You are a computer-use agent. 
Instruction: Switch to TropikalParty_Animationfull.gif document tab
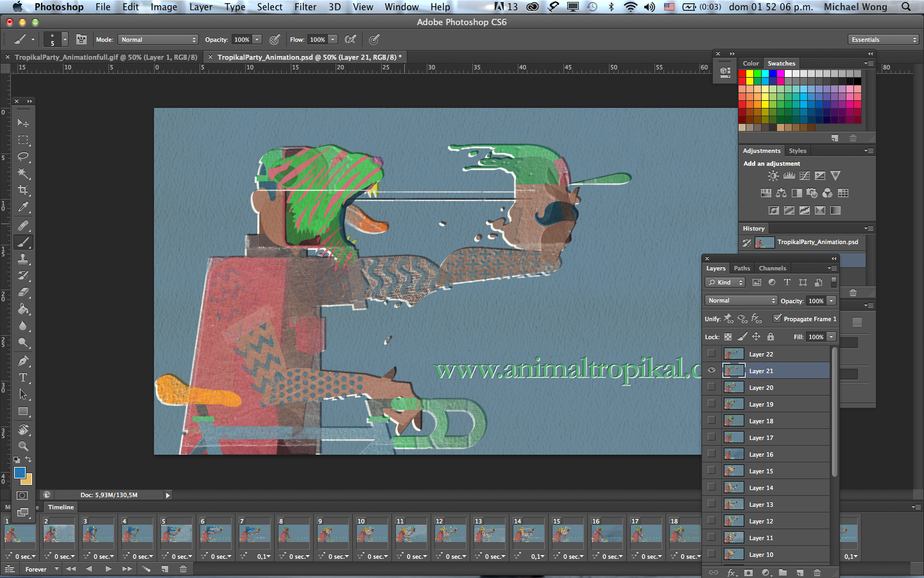click(106, 57)
